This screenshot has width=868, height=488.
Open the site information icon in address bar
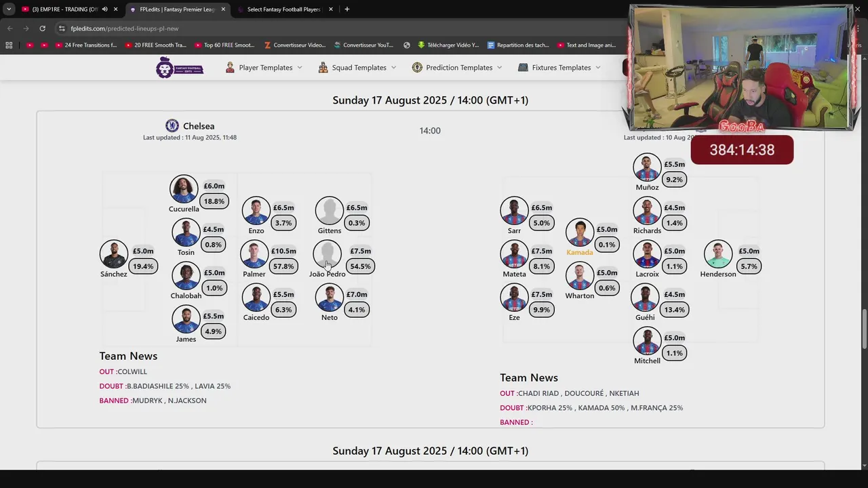tap(62, 28)
